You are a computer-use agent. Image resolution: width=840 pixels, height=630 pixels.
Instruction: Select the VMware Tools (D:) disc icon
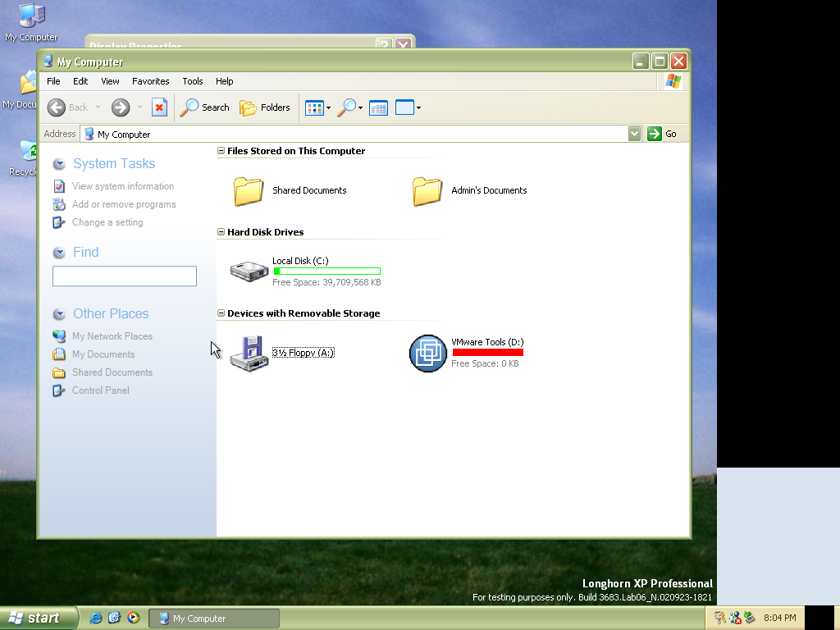point(427,353)
